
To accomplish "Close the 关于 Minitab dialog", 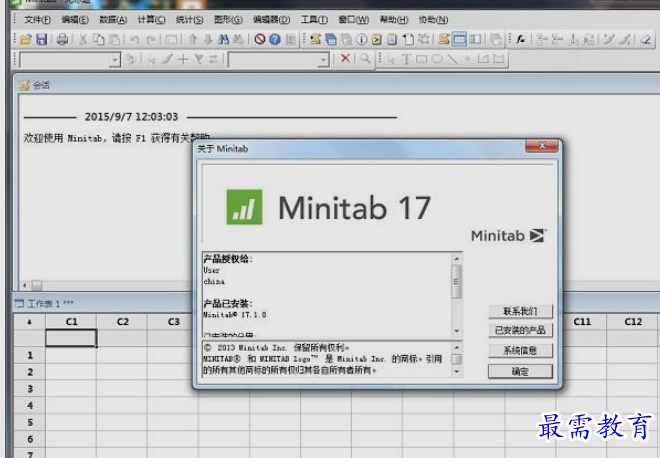I will tap(542, 146).
